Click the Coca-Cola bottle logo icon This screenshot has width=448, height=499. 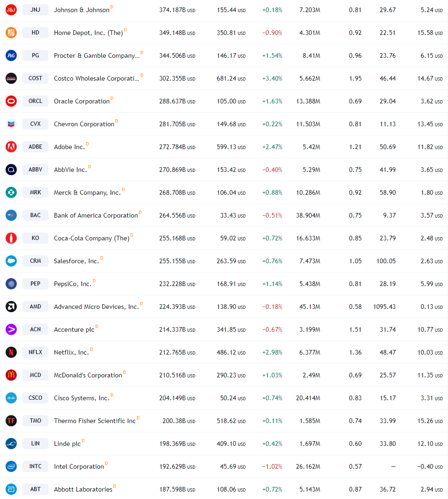pyautogui.click(x=11, y=238)
